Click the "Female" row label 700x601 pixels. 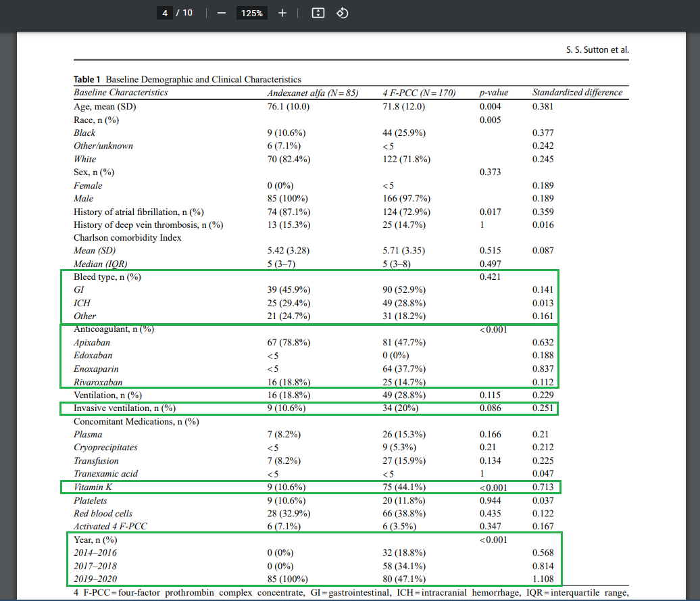[x=88, y=185]
